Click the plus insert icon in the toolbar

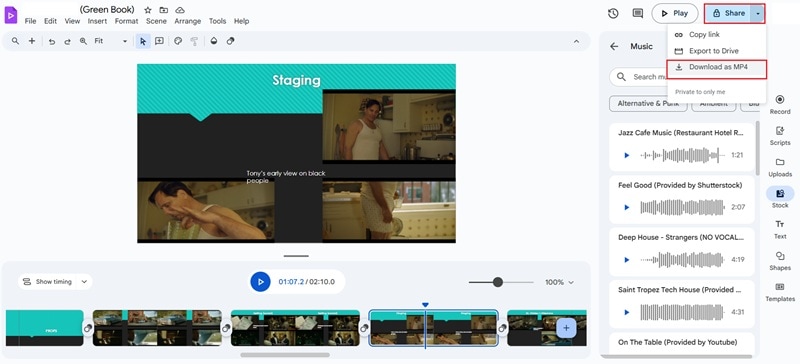[x=32, y=41]
